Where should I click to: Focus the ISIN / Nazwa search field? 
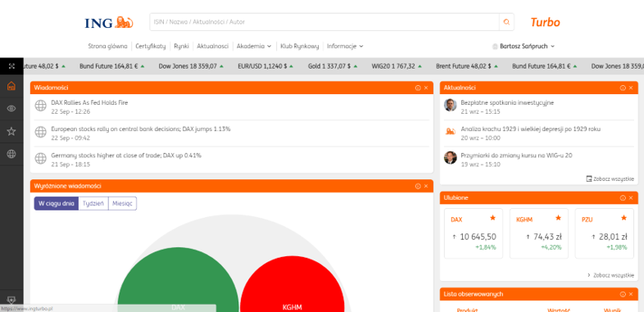pyautogui.click(x=324, y=22)
